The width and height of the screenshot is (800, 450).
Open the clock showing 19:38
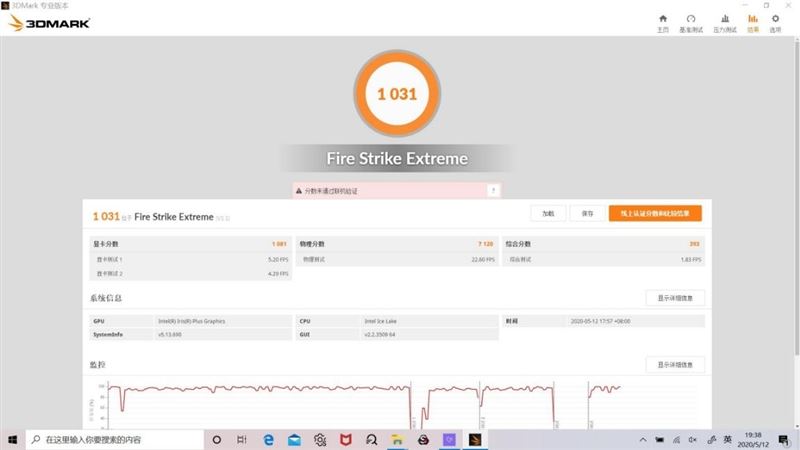[753, 439]
